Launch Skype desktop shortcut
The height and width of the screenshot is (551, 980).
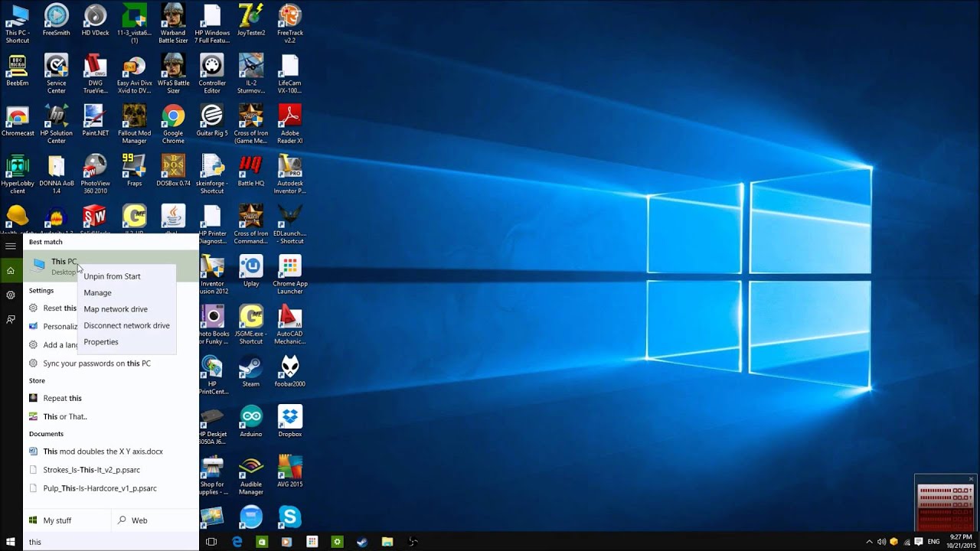(x=290, y=517)
